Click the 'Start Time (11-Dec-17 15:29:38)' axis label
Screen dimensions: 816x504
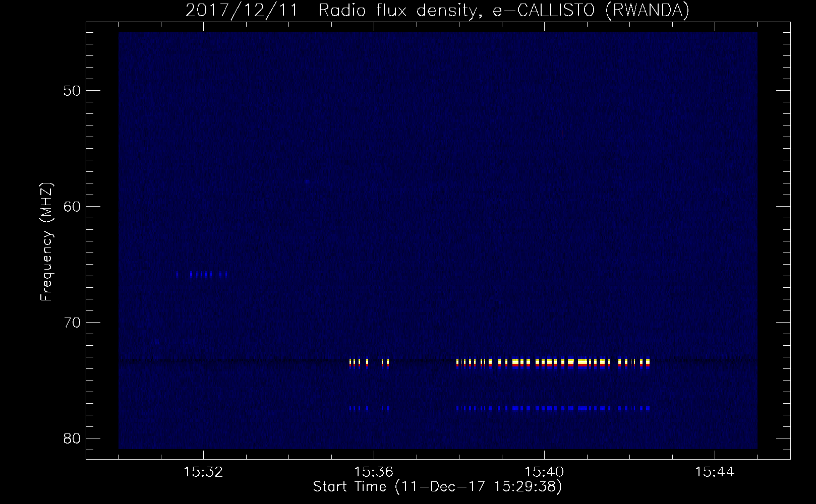(437, 487)
